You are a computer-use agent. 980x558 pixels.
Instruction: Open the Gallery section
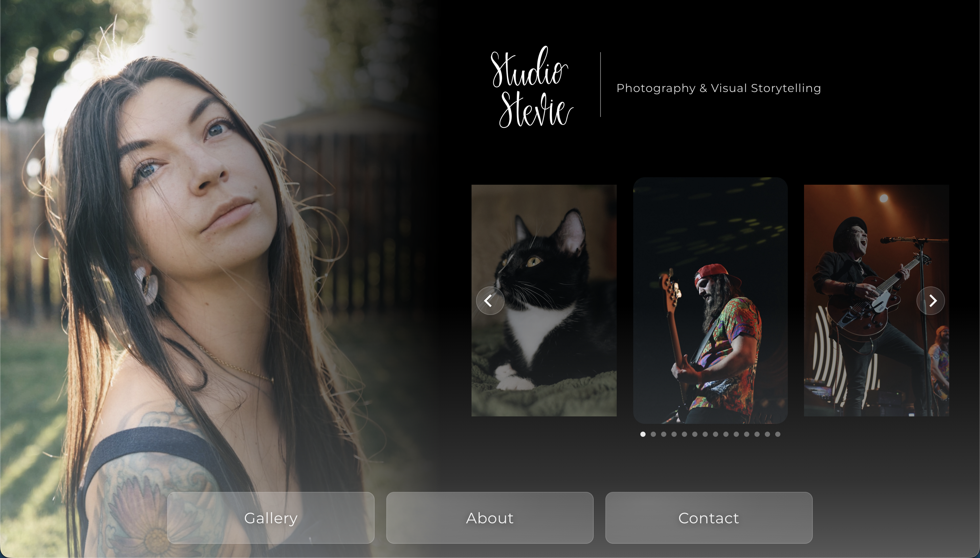[x=271, y=517]
